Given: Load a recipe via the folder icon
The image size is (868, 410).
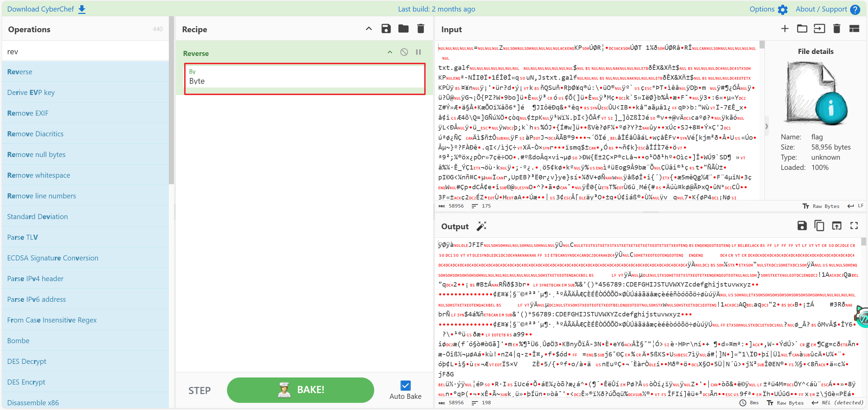Looking at the screenshot, I should coord(403,29).
